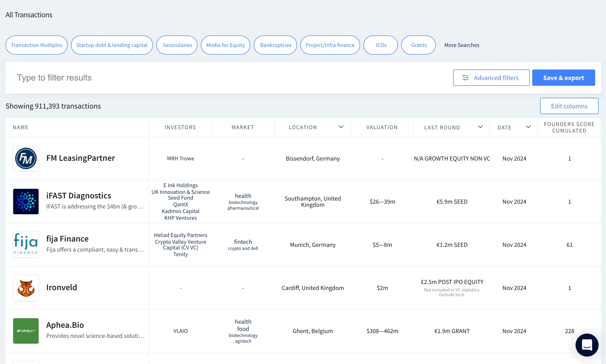This screenshot has width=606, height=364.
Task: Open investor MRH Trowe
Action: click(x=181, y=158)
